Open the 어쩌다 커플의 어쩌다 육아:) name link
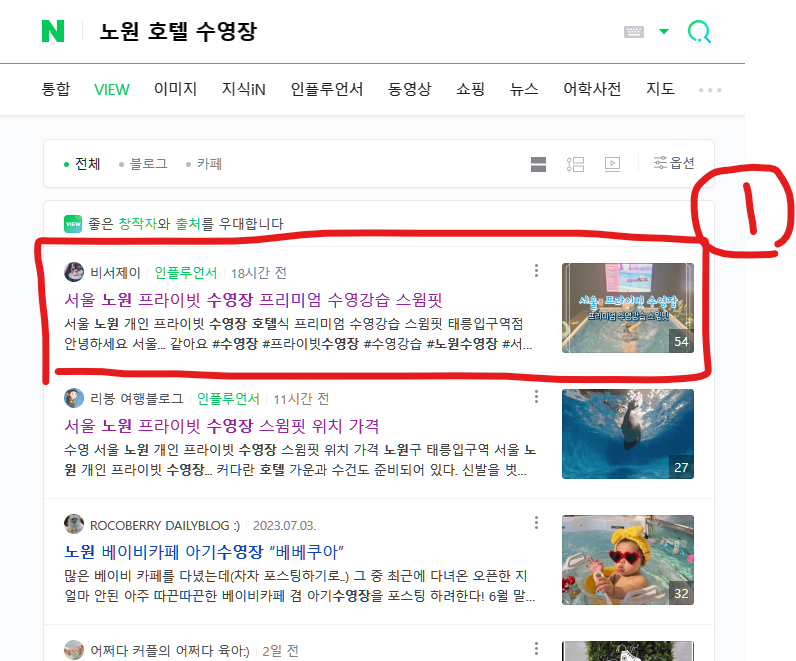796x661 pixels. [x=170, y=651]
